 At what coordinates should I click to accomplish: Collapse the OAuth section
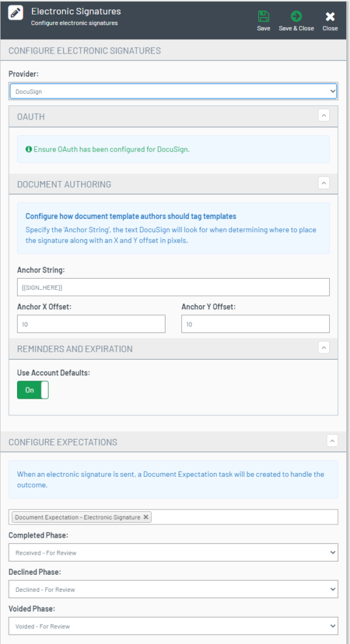[324, 116]
